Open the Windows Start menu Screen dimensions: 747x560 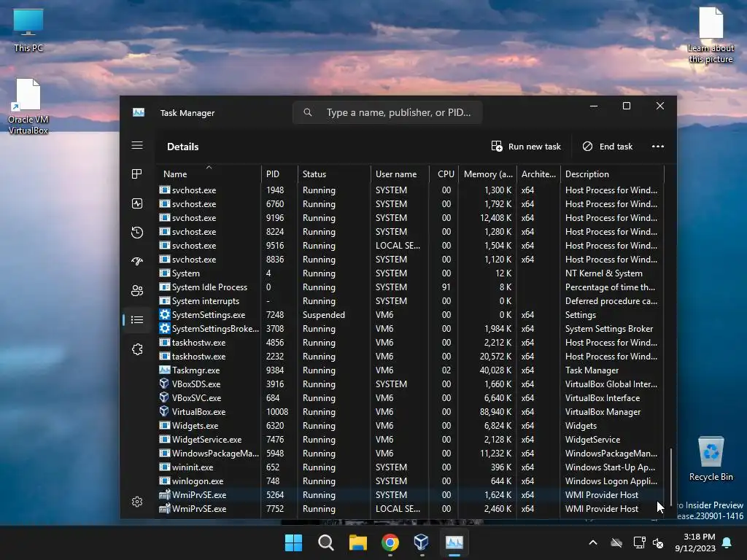click(293, 542)
